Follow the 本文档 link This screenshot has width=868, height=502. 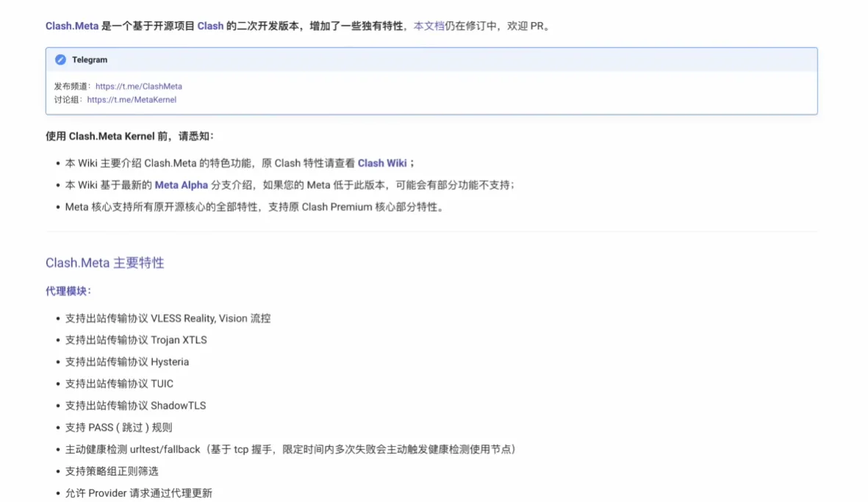428,26
